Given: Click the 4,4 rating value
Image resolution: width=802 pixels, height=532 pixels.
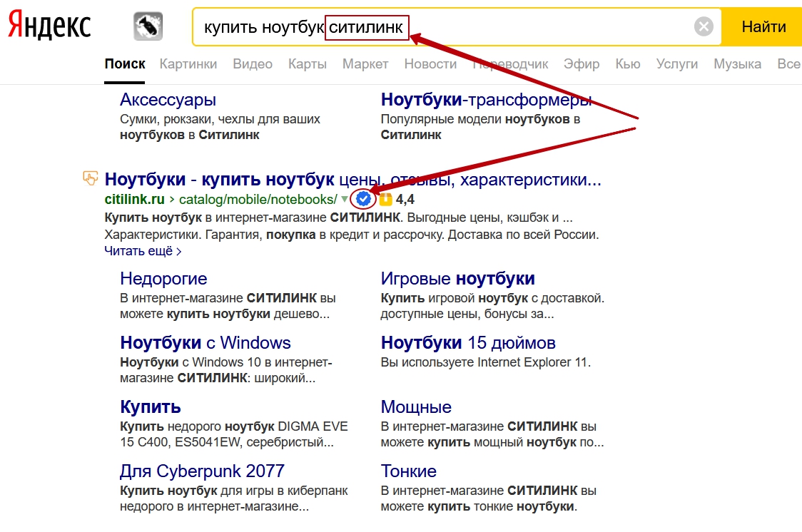Looking at the screenshot, I should pos(405,199).
